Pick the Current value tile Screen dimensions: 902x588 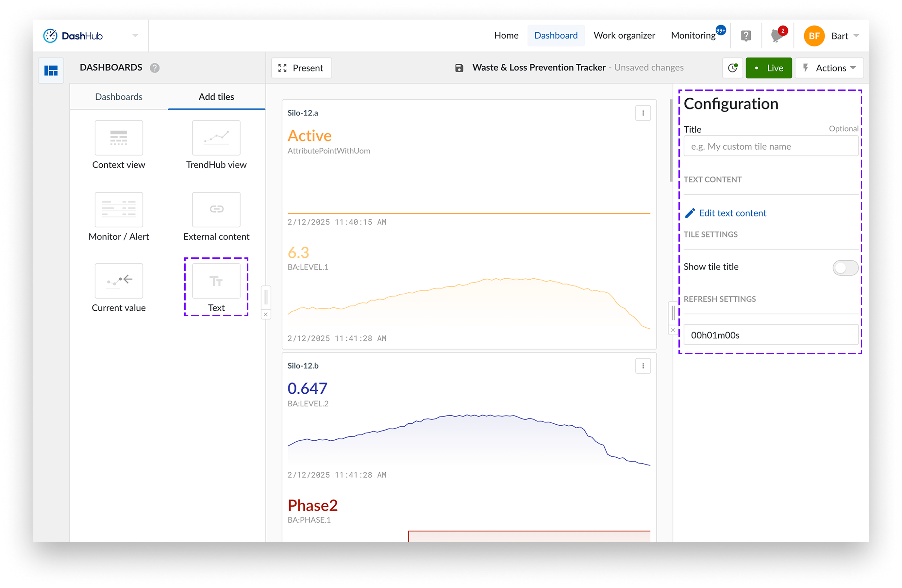point(119,281)
